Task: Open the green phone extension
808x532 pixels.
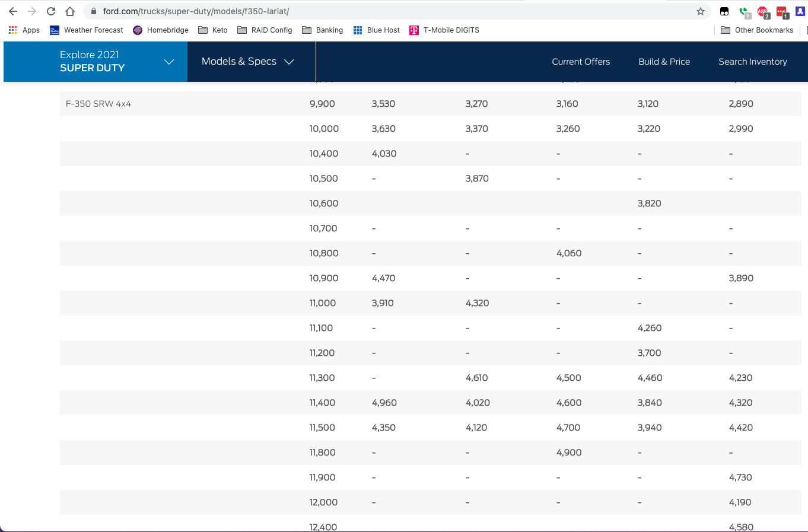Action: [744, 11]
